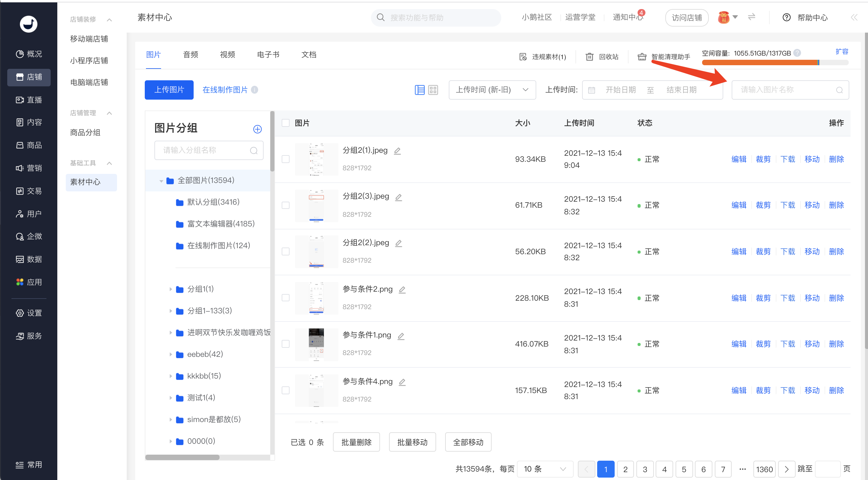Open 概况 overview in sidebar
868x480 pixels.
click(29, 54)
